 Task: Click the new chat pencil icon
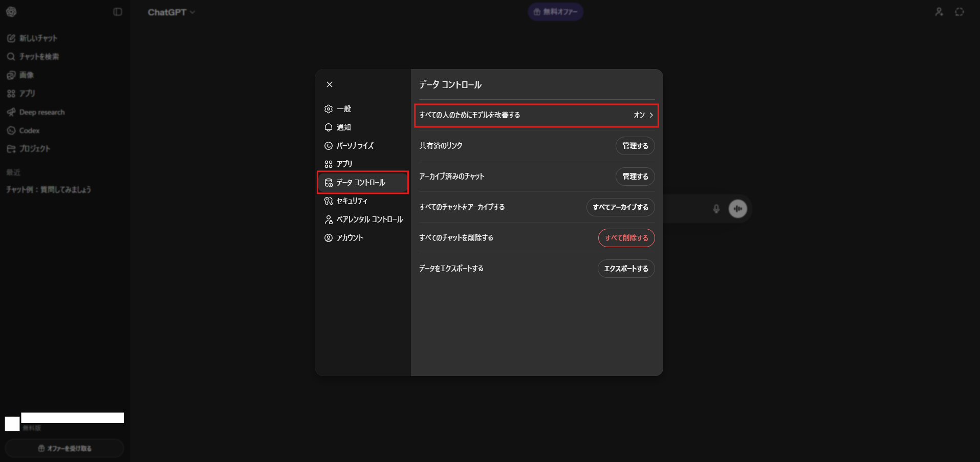pyautogui.click(x=11, y=38)
